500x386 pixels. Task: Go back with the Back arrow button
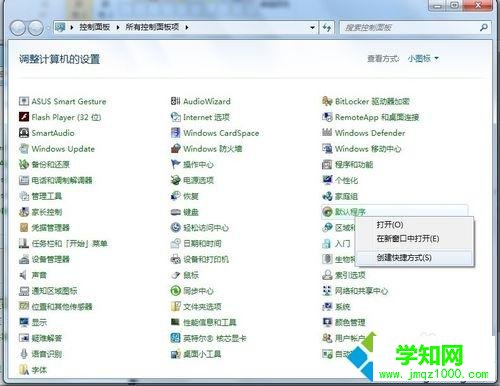pyautogui.click(x=18, y=28)
